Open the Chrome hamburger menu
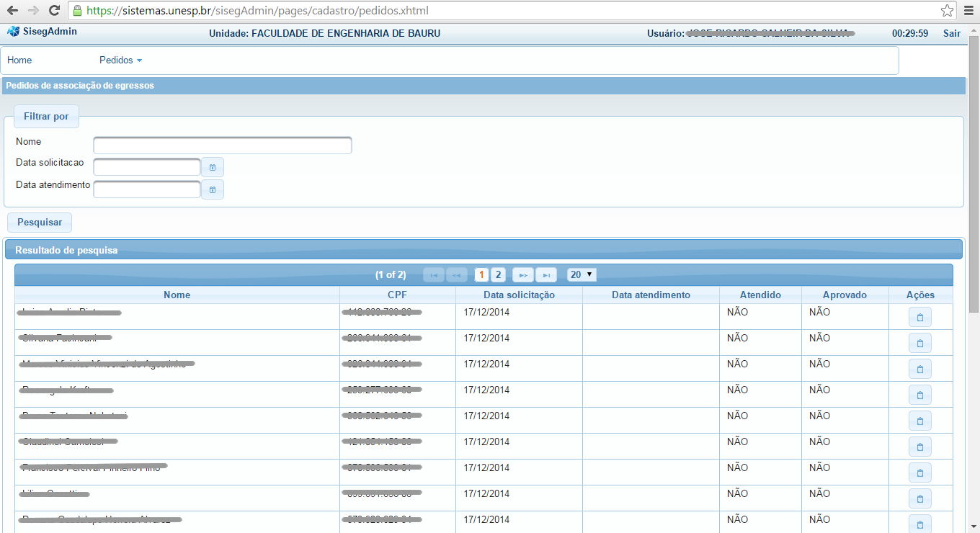Screen dimensions: 980x533 click(x=968, y=11)
